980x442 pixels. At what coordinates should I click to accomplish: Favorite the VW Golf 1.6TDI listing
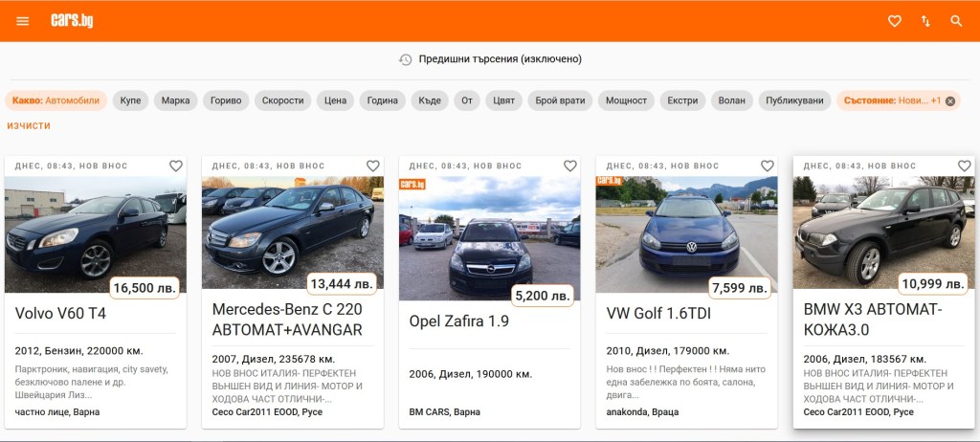point(768,166)
